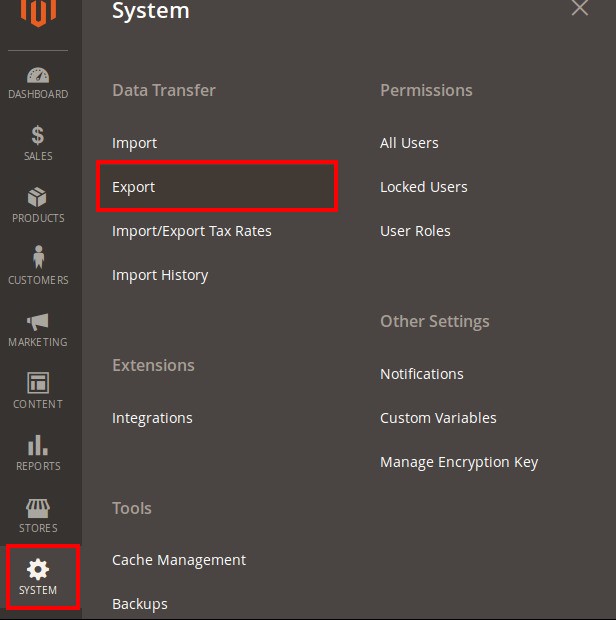Go to Import History

160,275
